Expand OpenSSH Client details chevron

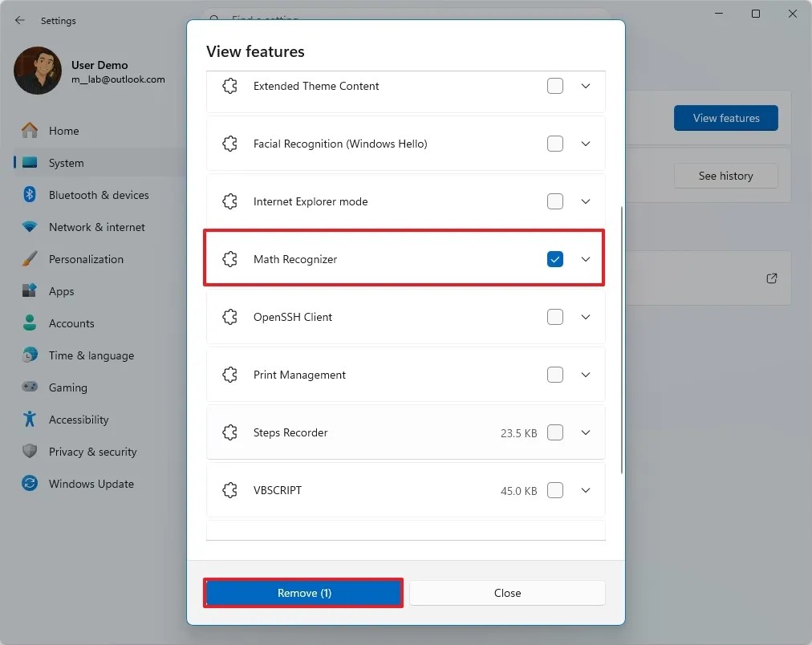coord(586,317)
